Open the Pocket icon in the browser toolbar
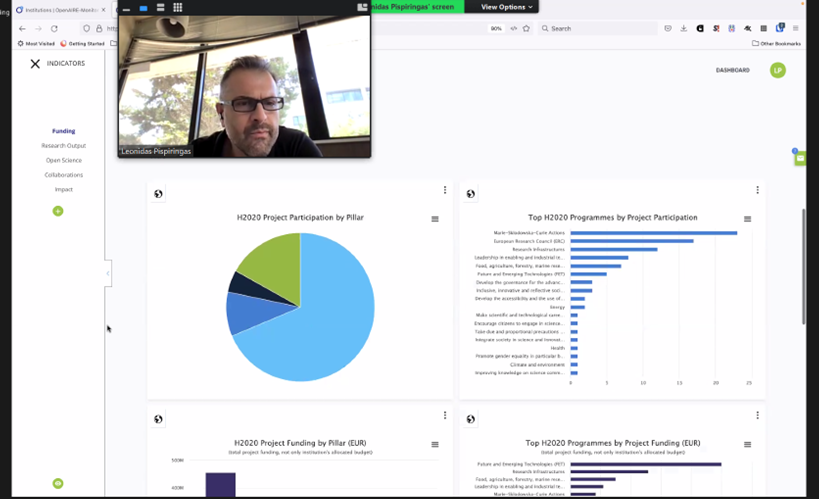819x499 pixels. [668, 29]
